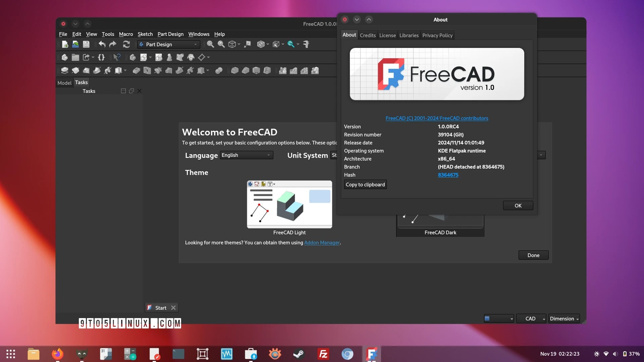Click the What's This help cursor icon
The width and height of the screenshot is (644, 362).
pyautogui.click(x=117, y=57)
